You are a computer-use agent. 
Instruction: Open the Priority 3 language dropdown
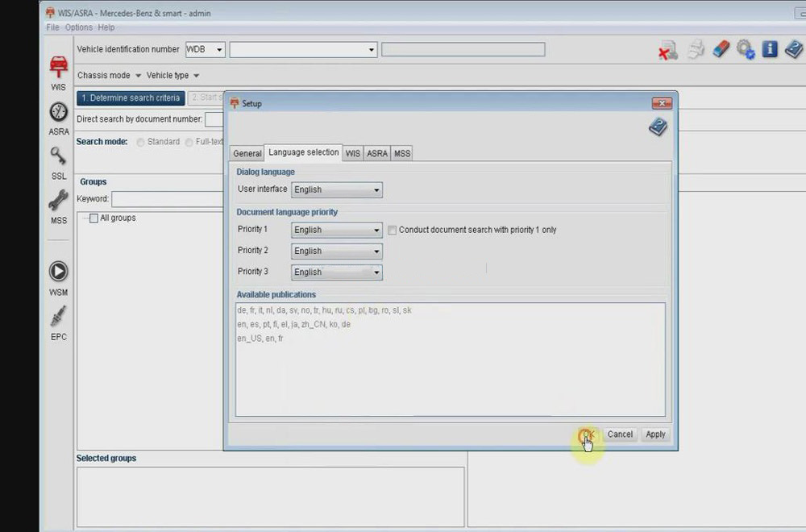tap(337, 272)
